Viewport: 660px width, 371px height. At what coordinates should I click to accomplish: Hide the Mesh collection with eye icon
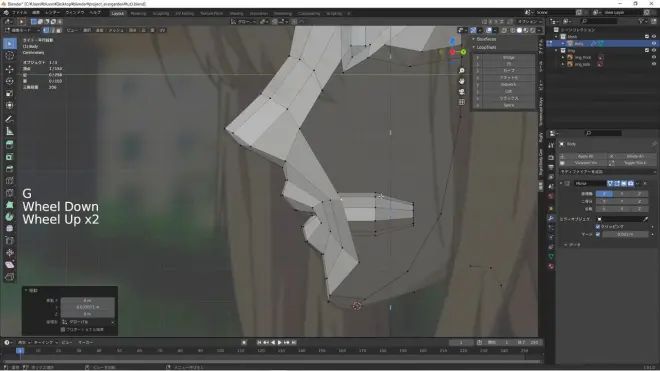click(654, 37)
